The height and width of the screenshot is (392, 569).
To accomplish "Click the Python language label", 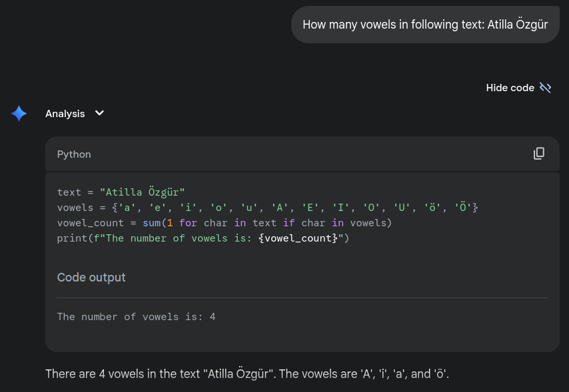I will tap(74, 154).
